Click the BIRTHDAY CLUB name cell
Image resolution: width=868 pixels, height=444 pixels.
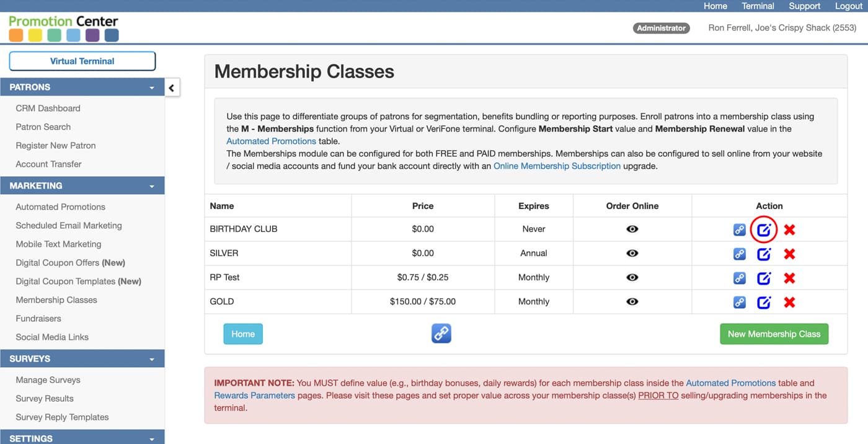[278, 229]
